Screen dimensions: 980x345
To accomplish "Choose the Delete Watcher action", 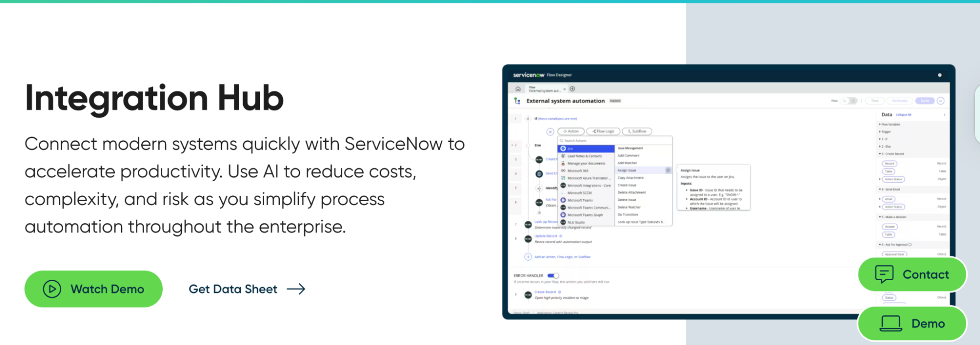I will [629, 207].
